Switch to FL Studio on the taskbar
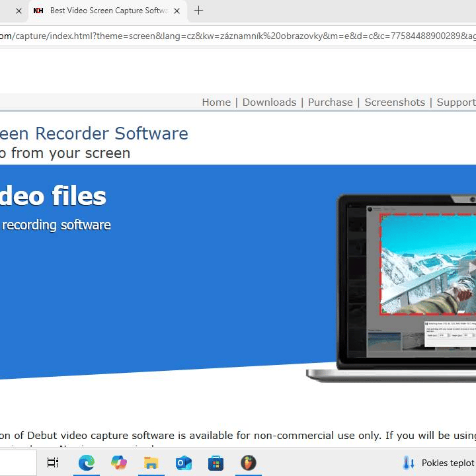This screenshot has width=476, height=476. [249, 463]
